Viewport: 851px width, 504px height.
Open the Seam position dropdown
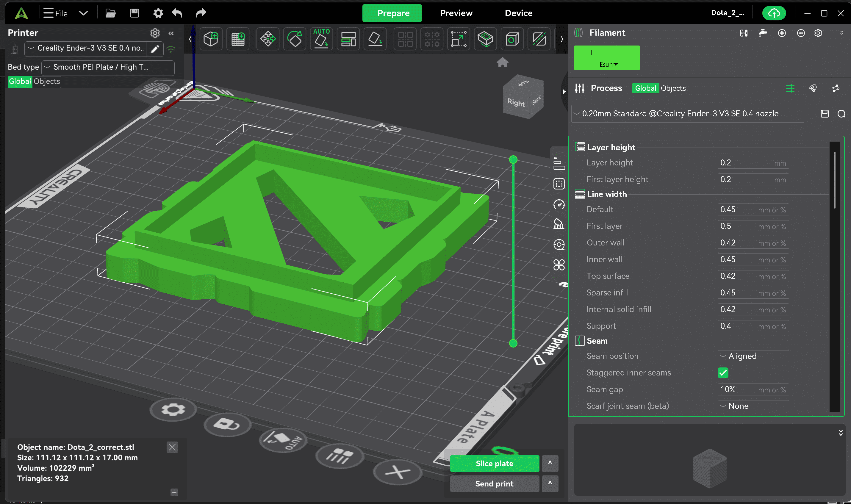[753, 356]
